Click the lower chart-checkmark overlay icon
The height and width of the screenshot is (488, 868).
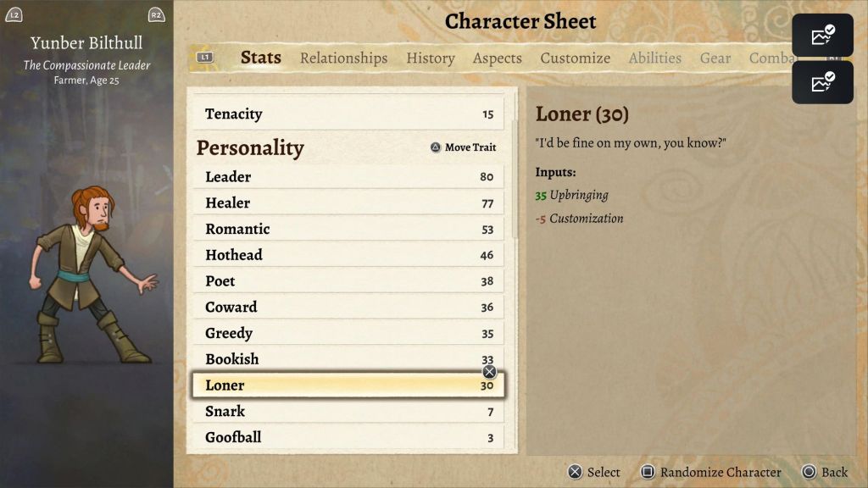point(822,82)
